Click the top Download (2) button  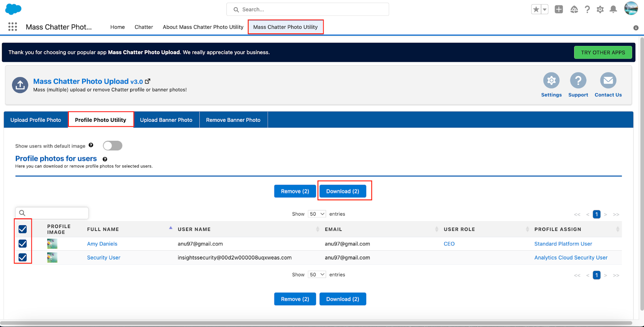[x=343, y=191]
